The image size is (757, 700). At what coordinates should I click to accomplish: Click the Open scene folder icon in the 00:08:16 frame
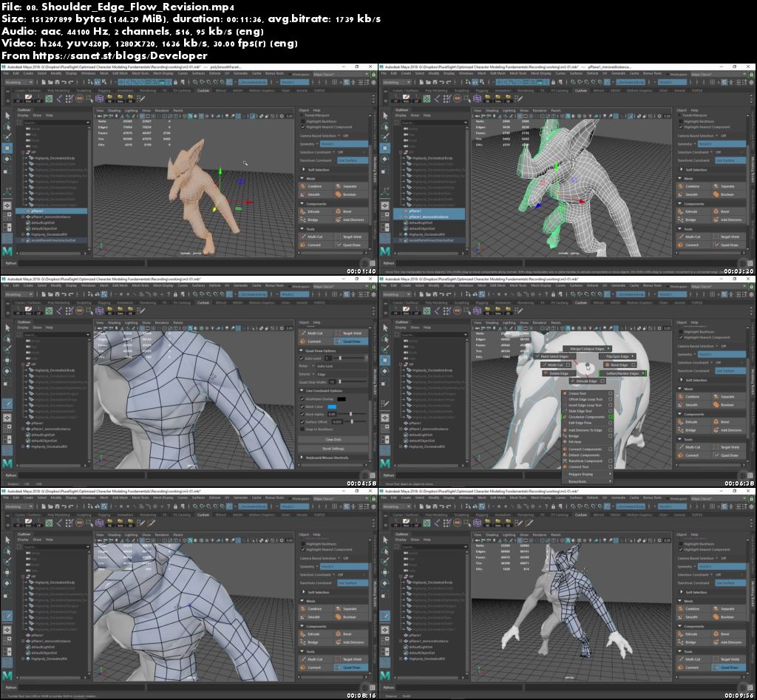[51, 506]
